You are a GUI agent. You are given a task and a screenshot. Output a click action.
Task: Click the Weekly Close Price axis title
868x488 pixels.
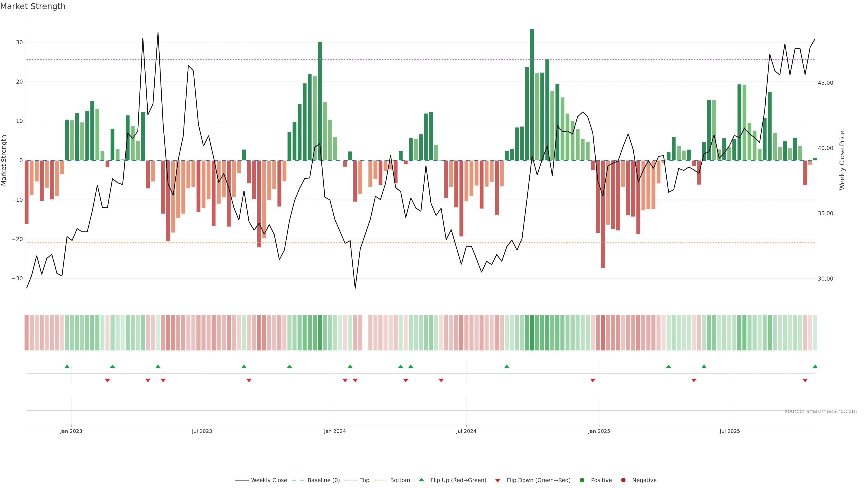(842, 160)
